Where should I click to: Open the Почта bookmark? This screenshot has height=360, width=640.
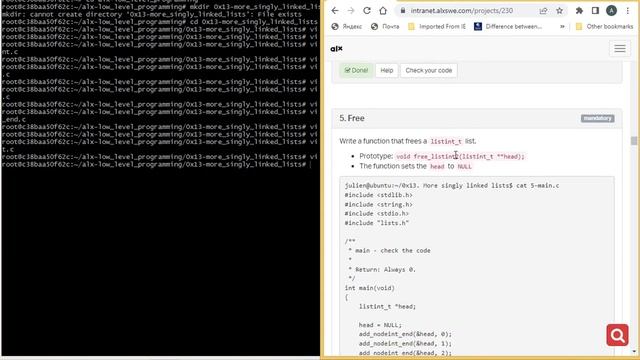385,27
